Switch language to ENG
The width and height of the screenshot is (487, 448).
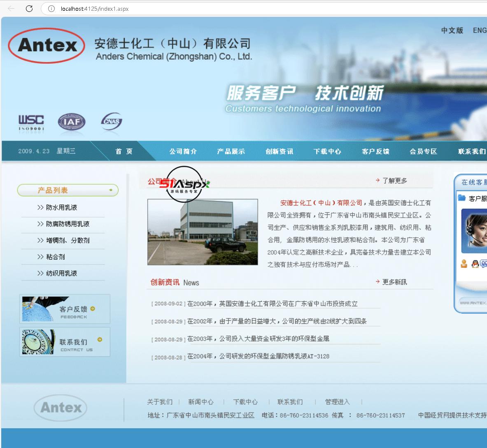480,30
